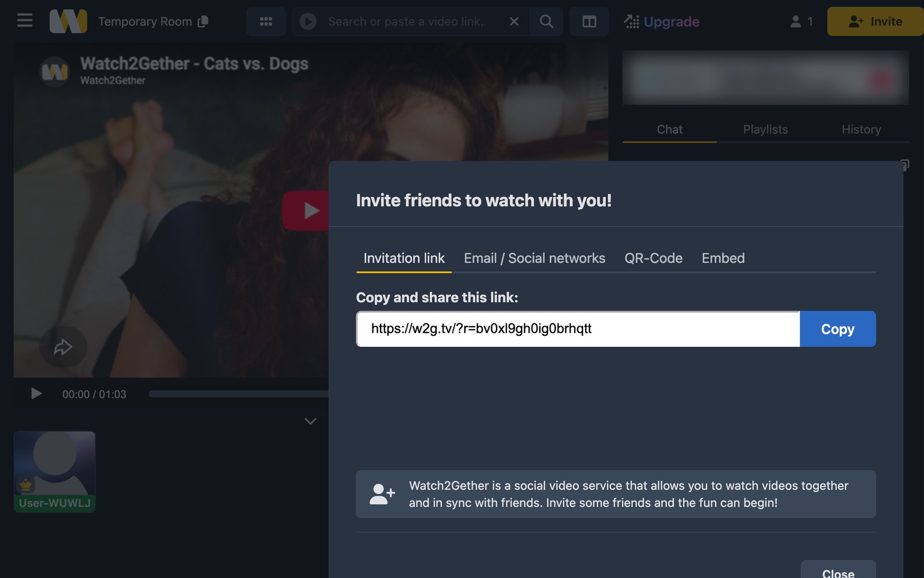Open the Cats vs. Dogs video title
The image size is (924, 578).
click(194, 63)
